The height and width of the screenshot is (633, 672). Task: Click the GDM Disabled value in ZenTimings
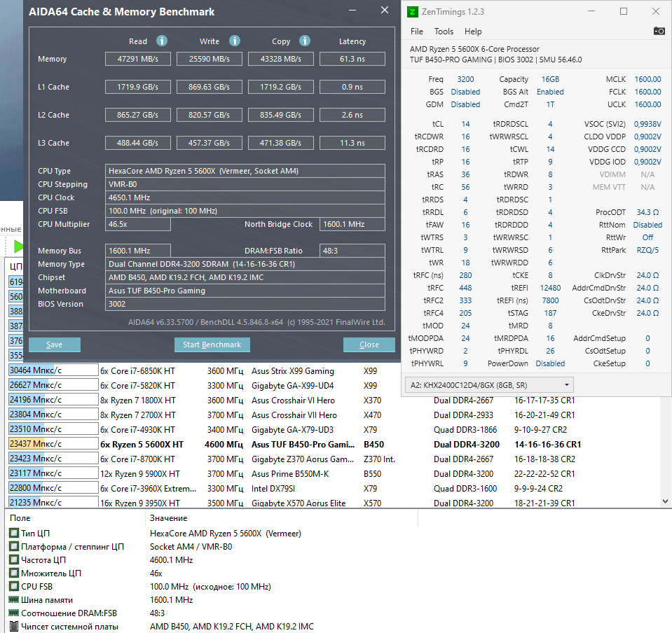(x=465, y=104)
